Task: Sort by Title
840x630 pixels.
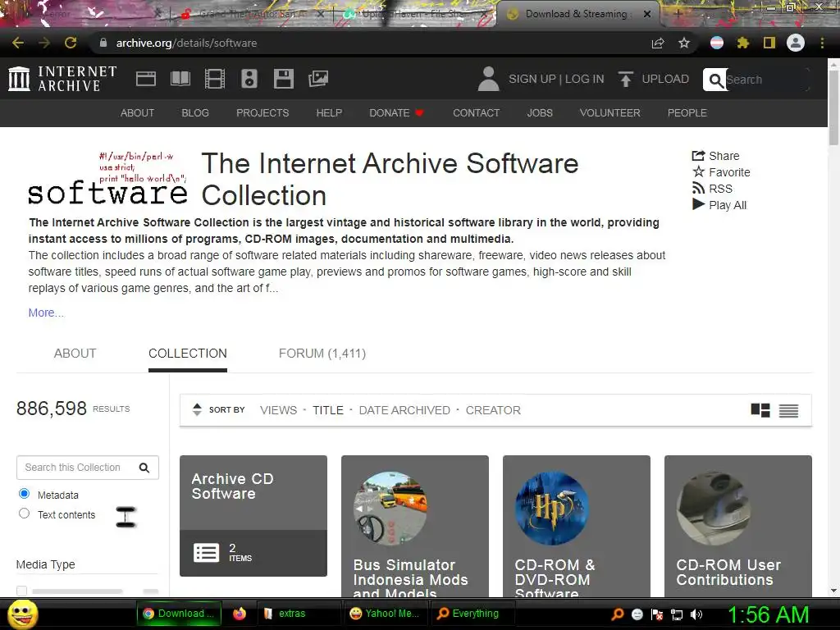Action: [x=328, y=410]
